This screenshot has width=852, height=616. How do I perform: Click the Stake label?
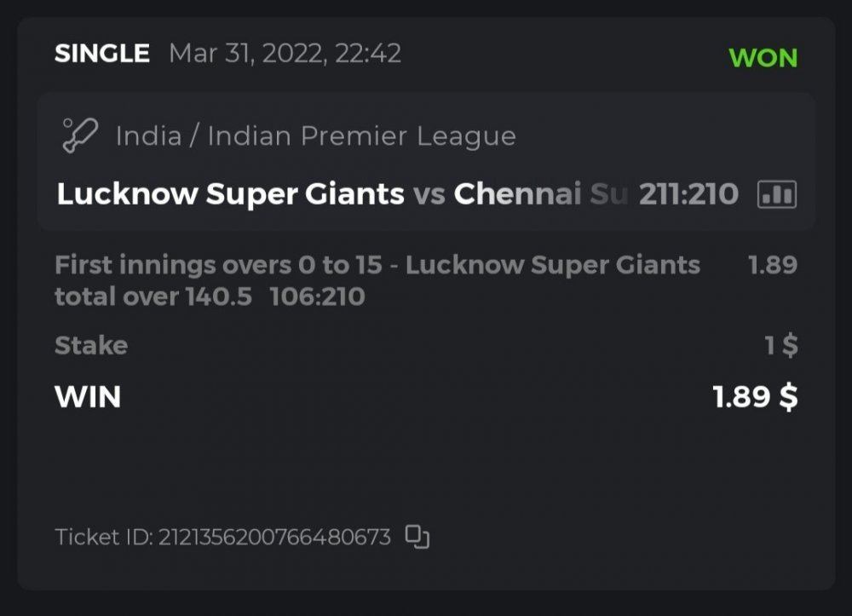91,346
